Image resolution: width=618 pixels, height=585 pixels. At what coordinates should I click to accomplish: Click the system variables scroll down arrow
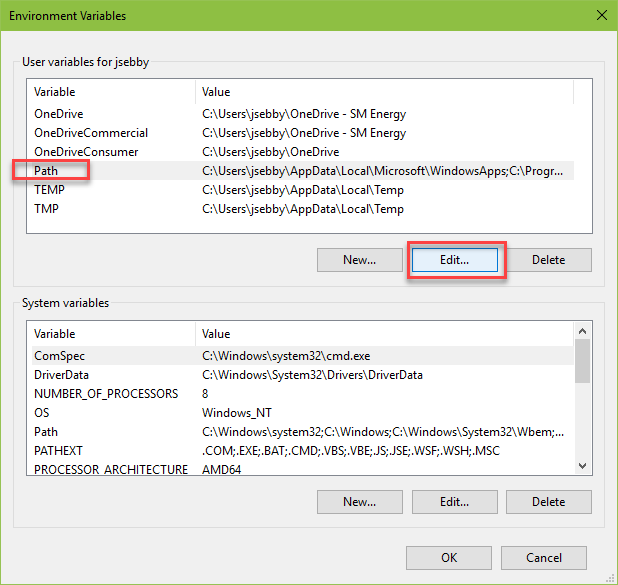point(583,466)
